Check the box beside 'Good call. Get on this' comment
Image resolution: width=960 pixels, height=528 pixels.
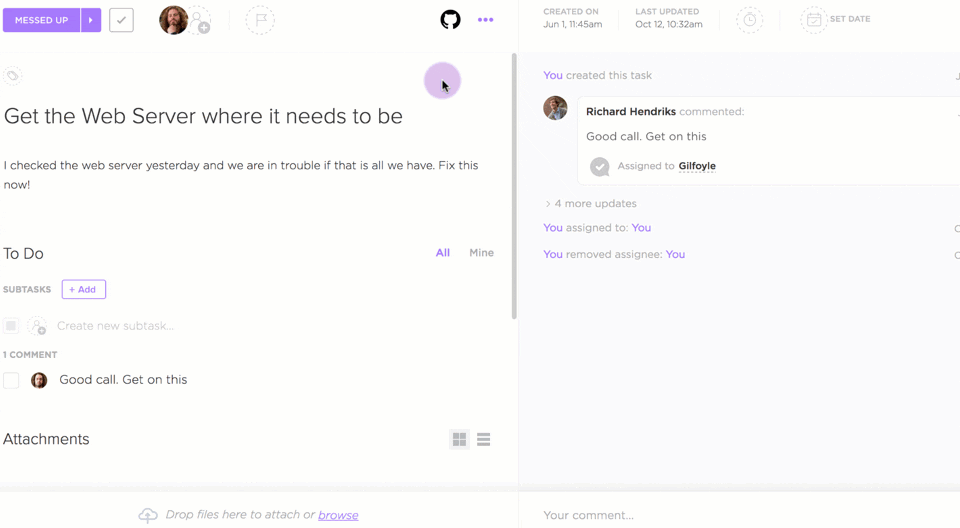[11, 380]
